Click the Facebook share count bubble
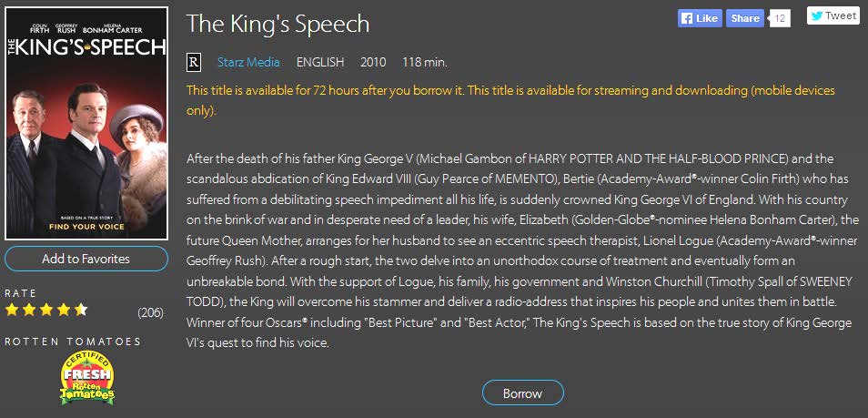Image resolution: width=868 pixels, height=418 pixels. [780, 18]
